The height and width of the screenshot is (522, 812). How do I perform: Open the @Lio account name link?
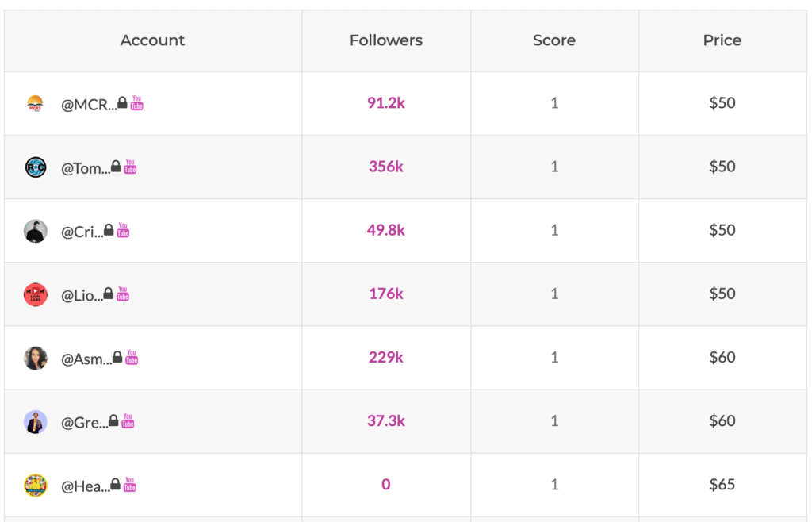(x=82, y=295)
